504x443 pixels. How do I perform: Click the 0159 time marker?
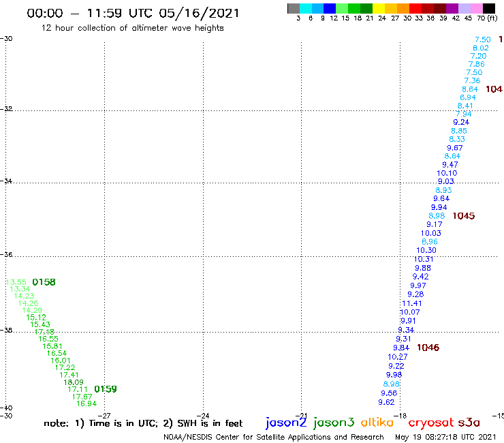pyautogui.click(x=106, y=389)
